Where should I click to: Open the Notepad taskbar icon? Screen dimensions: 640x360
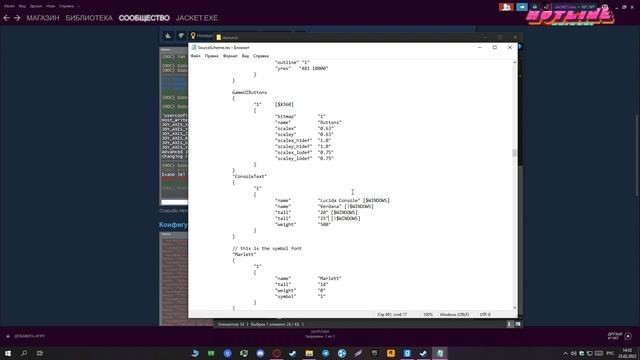click(440, 353)
